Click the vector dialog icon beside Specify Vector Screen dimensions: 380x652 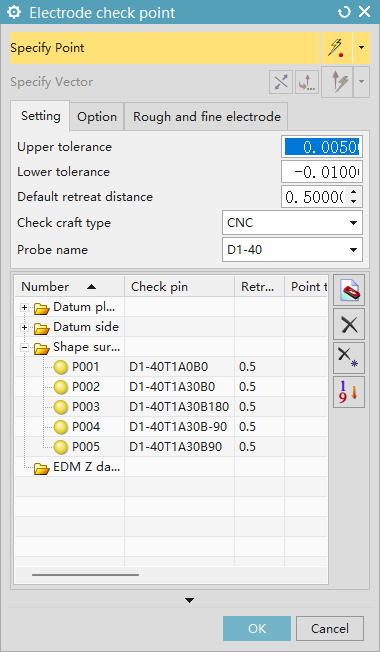point(307,82)
